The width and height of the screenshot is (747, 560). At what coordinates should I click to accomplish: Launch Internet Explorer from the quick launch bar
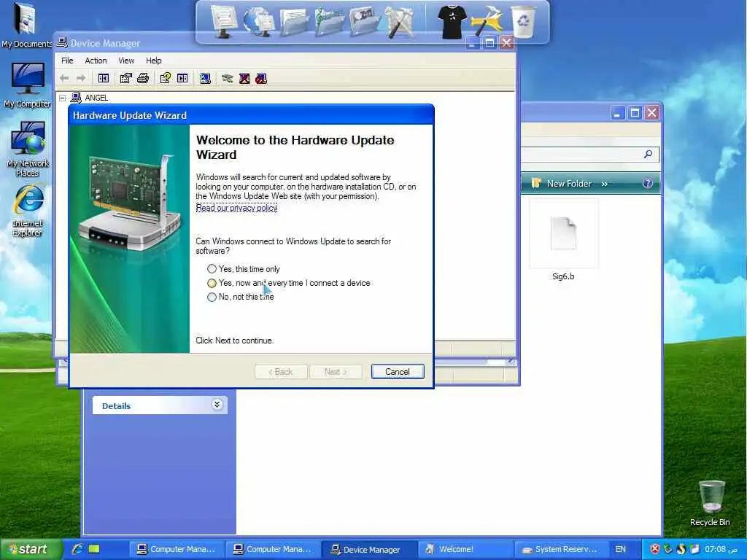(77, 549)
